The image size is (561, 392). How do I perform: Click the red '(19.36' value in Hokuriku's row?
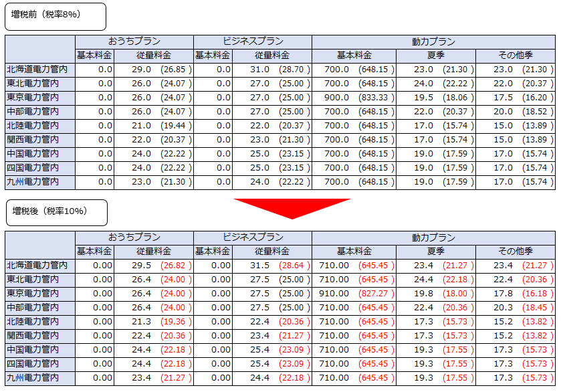173,322
